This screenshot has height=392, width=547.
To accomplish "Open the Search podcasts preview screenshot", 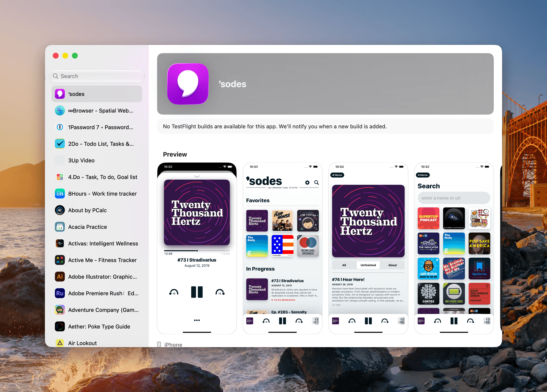I will point(454,248).
